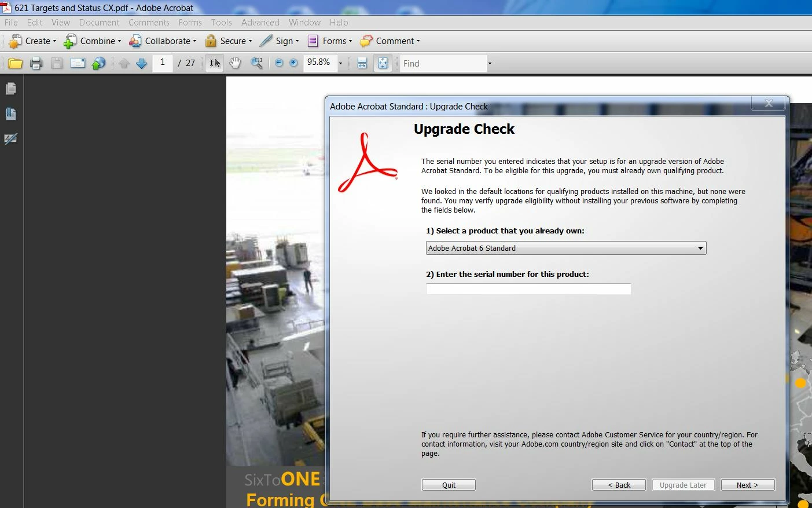This screenshot has width=812, height=508.
Task: Open the Secure padlock menu
Action: tap(228, 41)
